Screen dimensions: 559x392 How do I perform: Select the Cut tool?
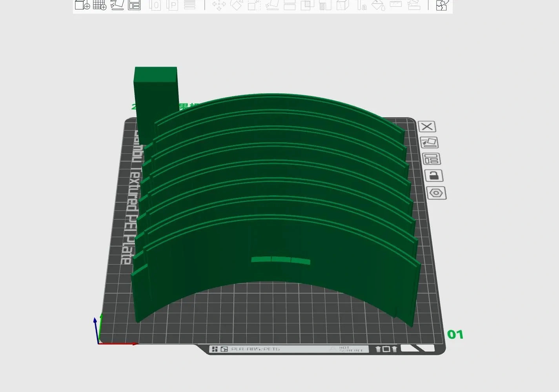pyautogui.click(x=290, y=5)
